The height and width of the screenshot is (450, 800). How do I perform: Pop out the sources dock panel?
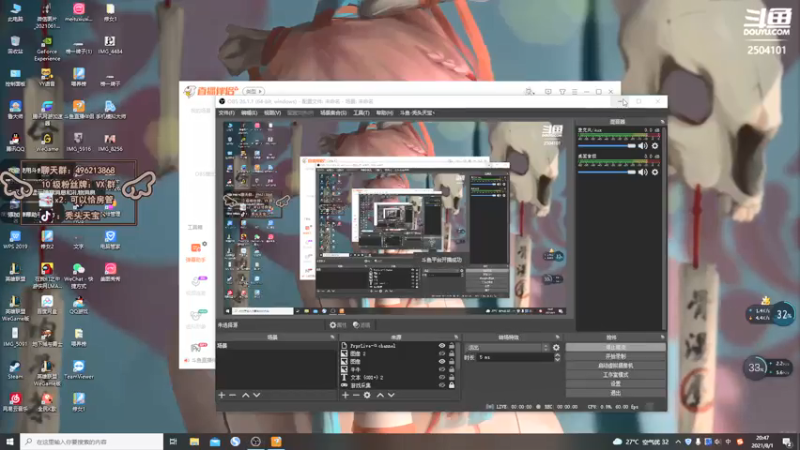pyautogui.click(x=456, y=337)
